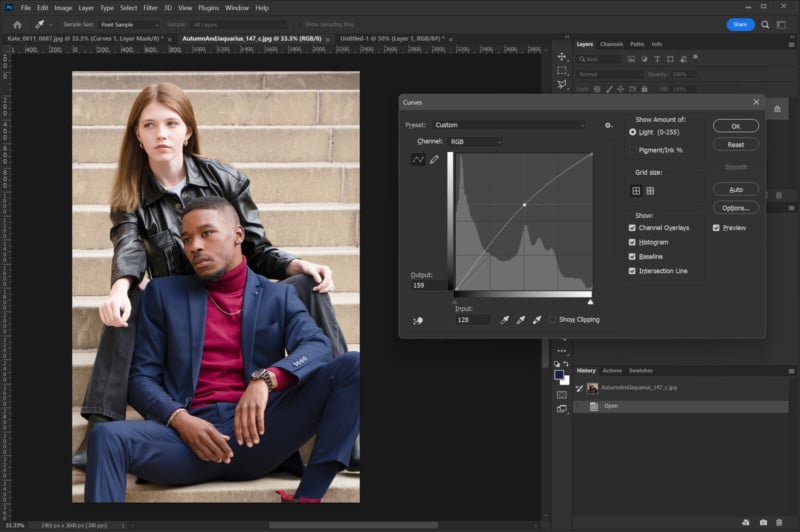Open the Curves preset gear options
The width and height of the screenshot is (800, 532).
pyautogui.click(x=608, y=125)
